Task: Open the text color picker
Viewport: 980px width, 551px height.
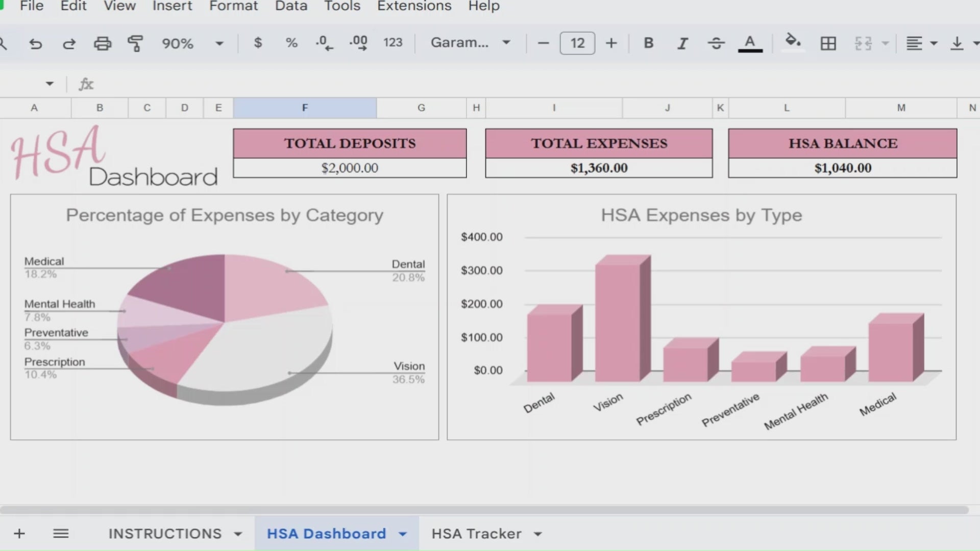Action: click(x=749, y=43)
